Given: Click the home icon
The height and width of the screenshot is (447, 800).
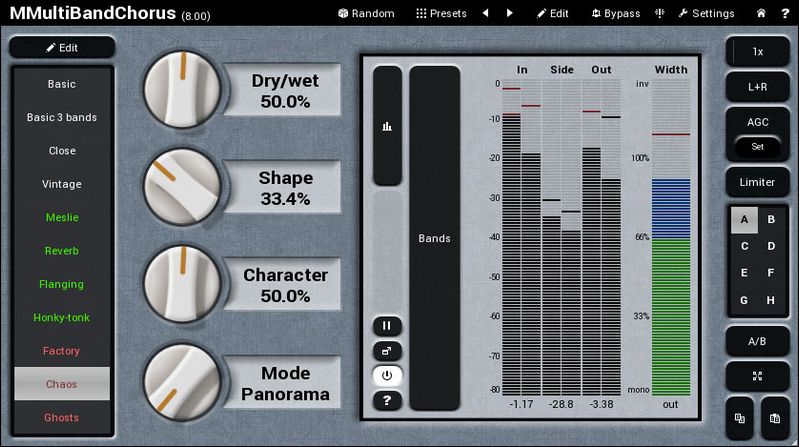Looking at the screenshot, I should (761, 13).
